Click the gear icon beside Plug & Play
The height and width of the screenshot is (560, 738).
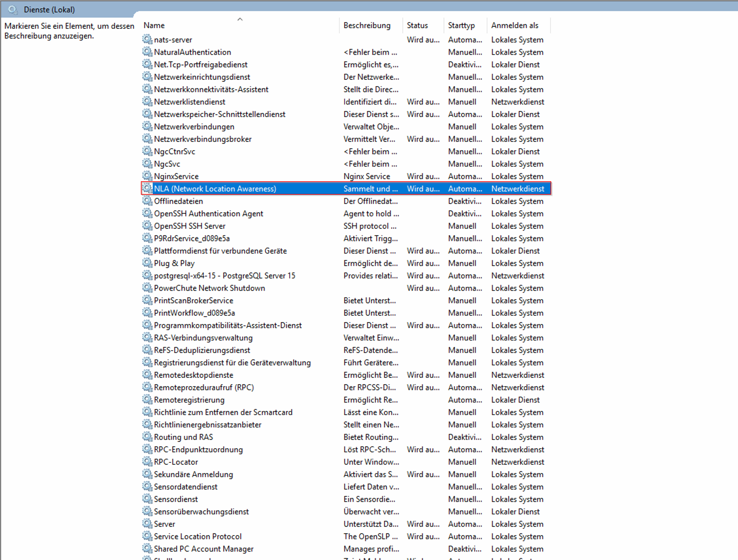pyautogui.click(x=147, y=263)
